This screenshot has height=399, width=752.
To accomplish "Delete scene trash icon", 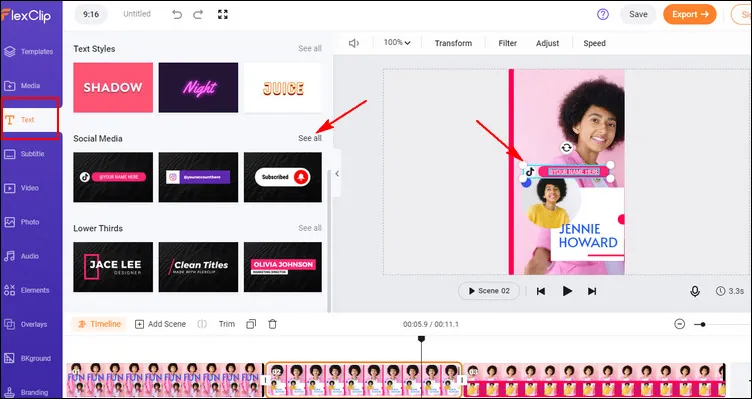I will click(272, 324).
